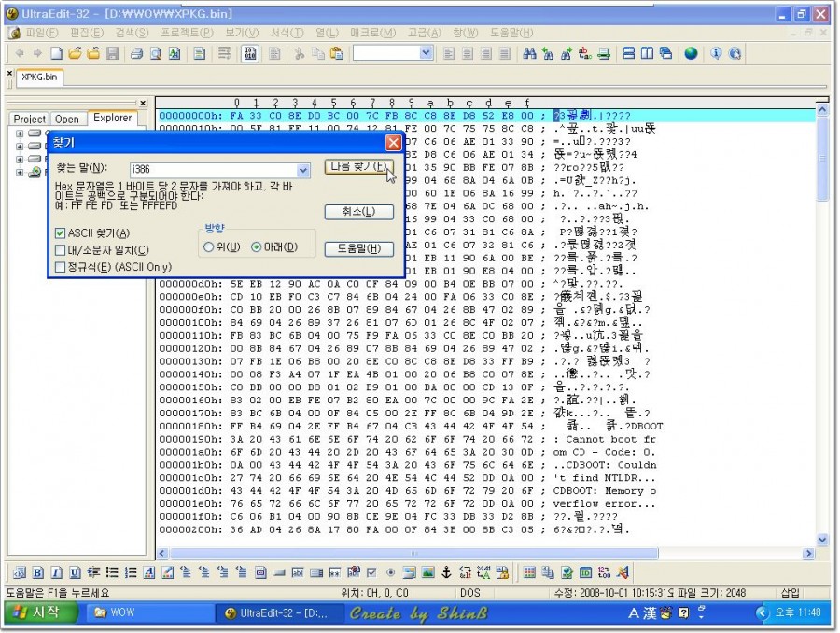
Task: Close the 찾기 find dialog
Action: (x=393, y=143)
